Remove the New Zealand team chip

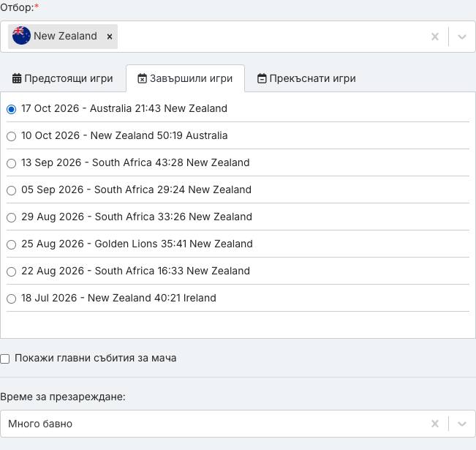(x=110, y=37)
